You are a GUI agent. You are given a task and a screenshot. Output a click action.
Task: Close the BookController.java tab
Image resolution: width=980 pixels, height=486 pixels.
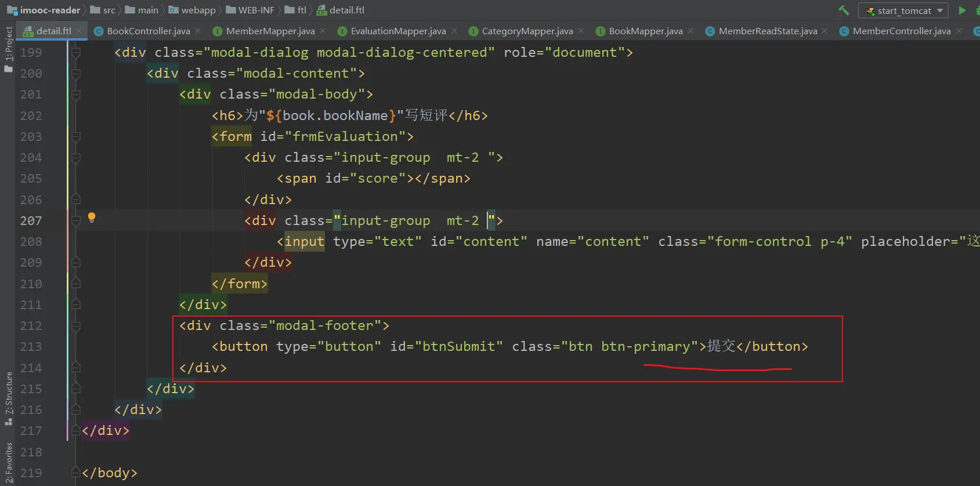[198, 31]
